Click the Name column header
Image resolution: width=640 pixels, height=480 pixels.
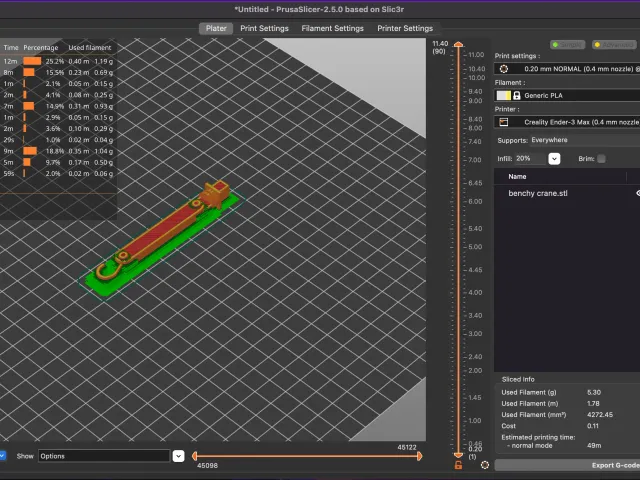click(517, 176)
